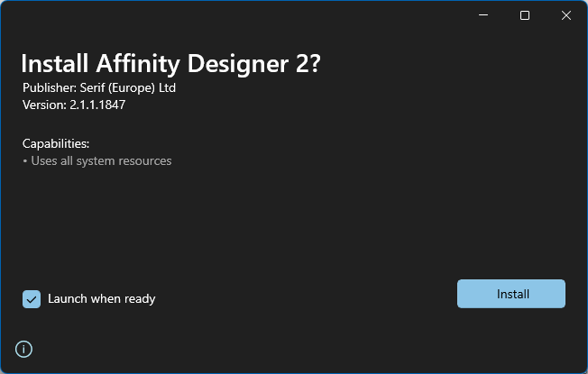The height and width of the screenshot is (374, 588).
Task: Click the info icon in the bottom corner
Action: (x=24, y=349)
